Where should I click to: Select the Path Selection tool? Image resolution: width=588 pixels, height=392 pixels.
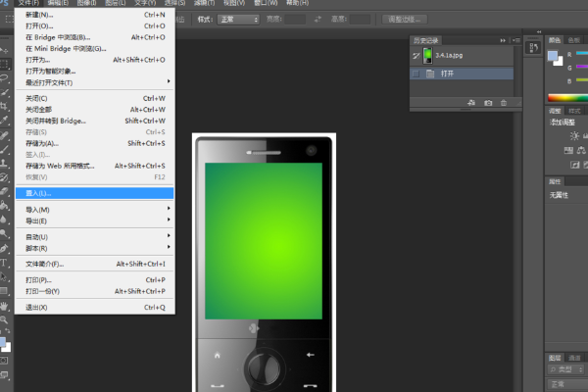point(5,276)
